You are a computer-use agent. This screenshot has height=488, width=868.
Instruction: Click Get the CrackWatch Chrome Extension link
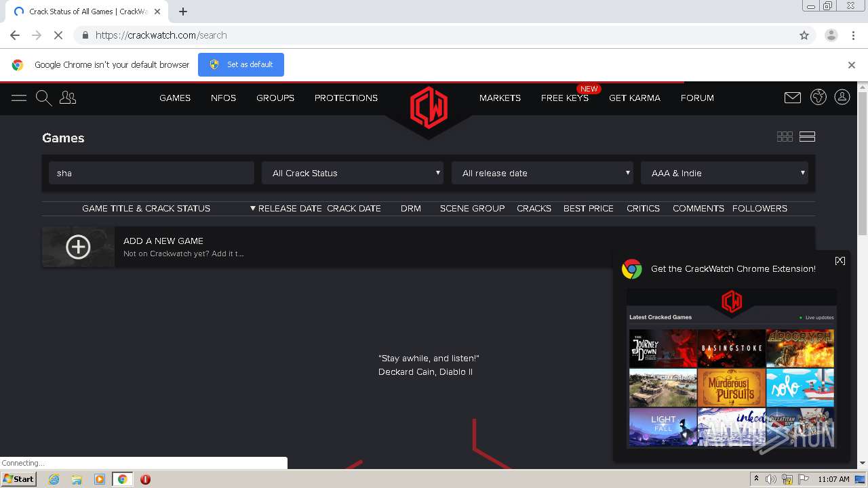(x=733, y=268)
